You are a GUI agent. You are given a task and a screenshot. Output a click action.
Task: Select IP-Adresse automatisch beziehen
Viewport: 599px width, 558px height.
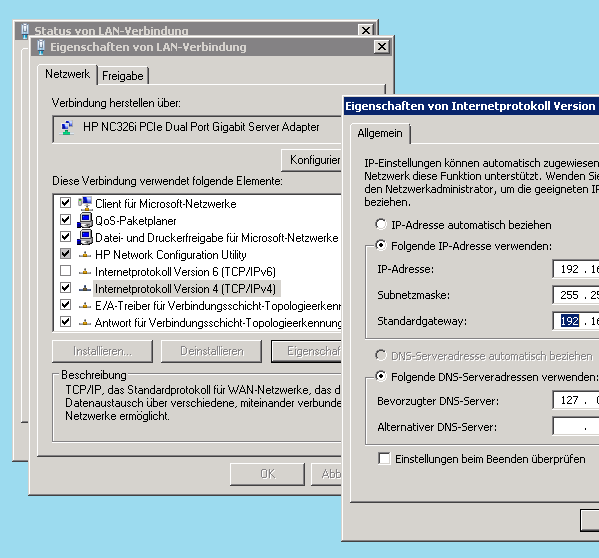click(381, 224)
